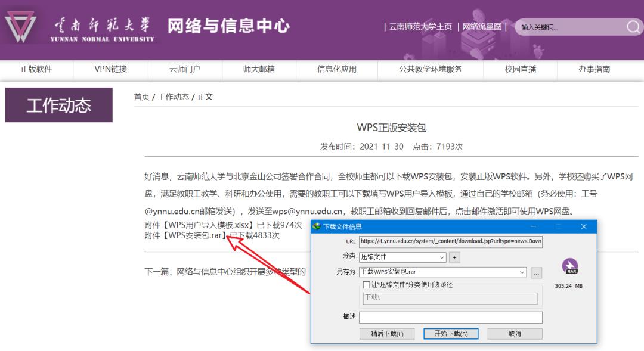644x351 pixels.
Task: Click the 取消 cancel button
Action: [x=515, y=334]
